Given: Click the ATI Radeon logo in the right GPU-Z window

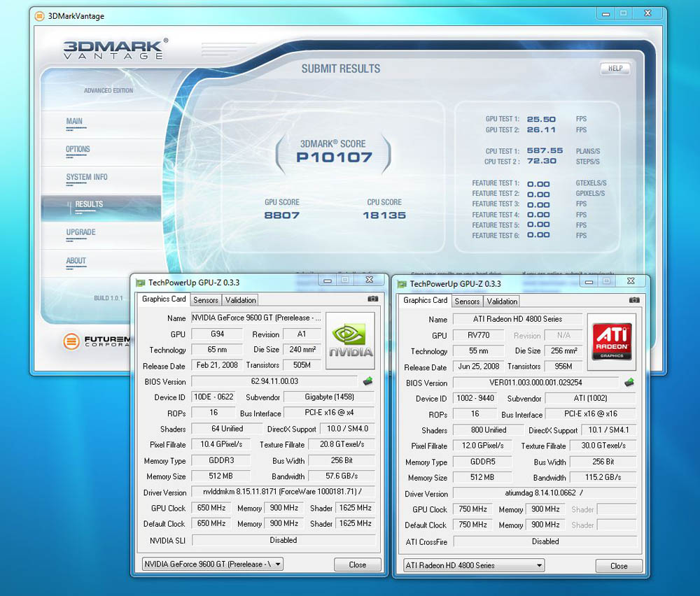Looking at the screenshot, I should coord(612,342).
